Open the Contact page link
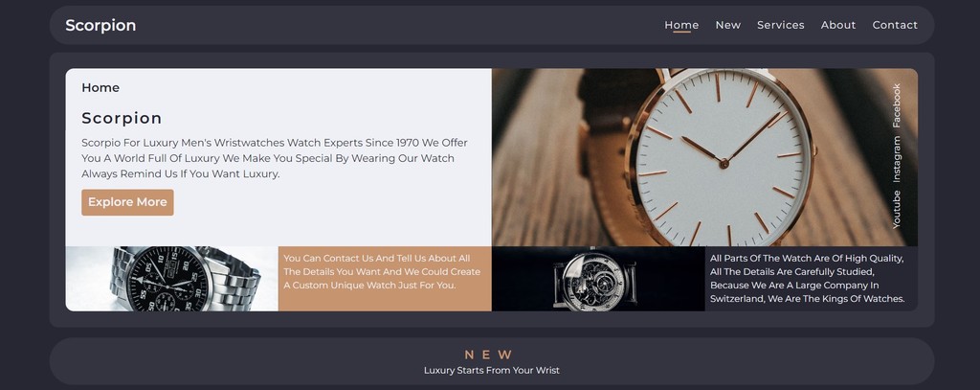 coord(895,25)
